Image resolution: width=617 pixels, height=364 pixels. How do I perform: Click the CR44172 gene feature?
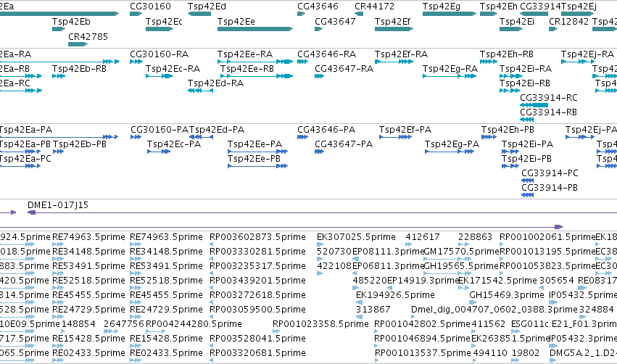358,15
